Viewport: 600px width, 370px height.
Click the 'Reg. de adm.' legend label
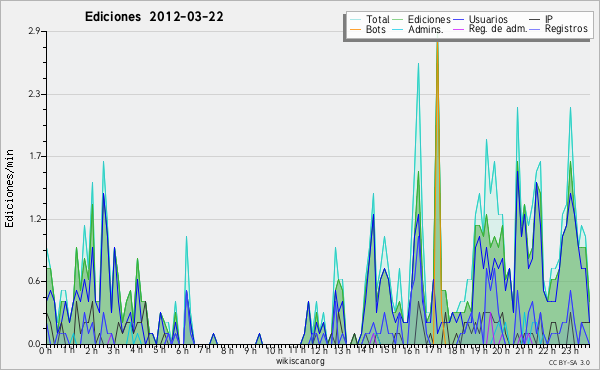click(498, 29)
